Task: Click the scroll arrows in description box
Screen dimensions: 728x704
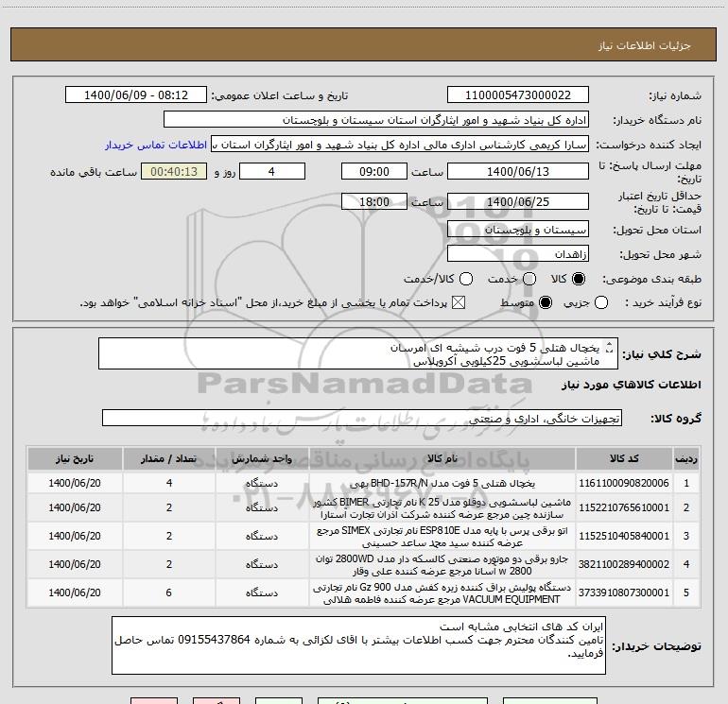Action: click(x=610, y=347)
